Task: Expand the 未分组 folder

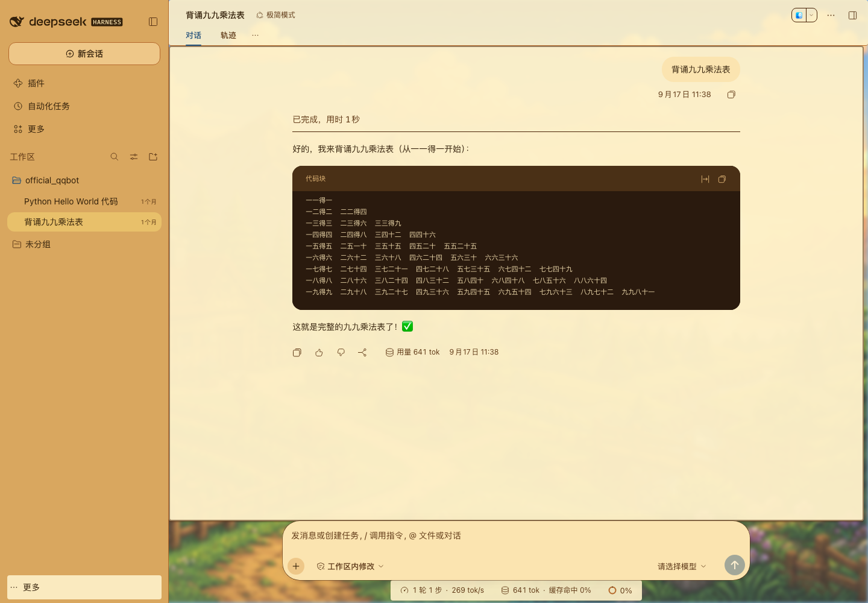Action: 84,244
